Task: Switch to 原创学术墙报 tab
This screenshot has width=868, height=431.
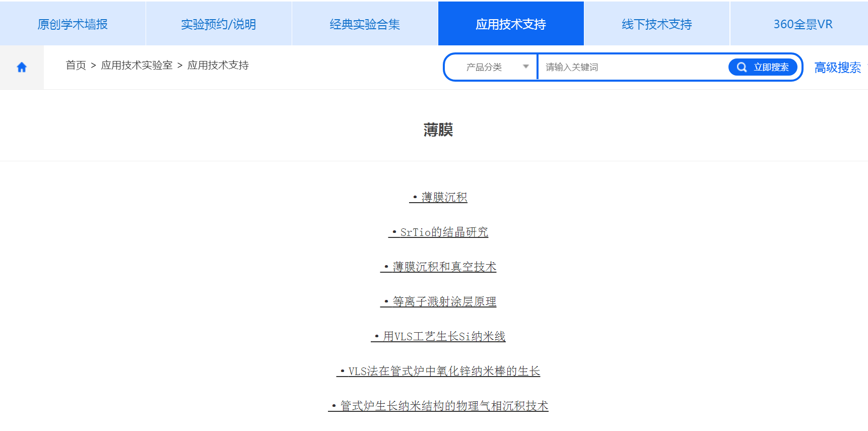Action: point(73,24)
